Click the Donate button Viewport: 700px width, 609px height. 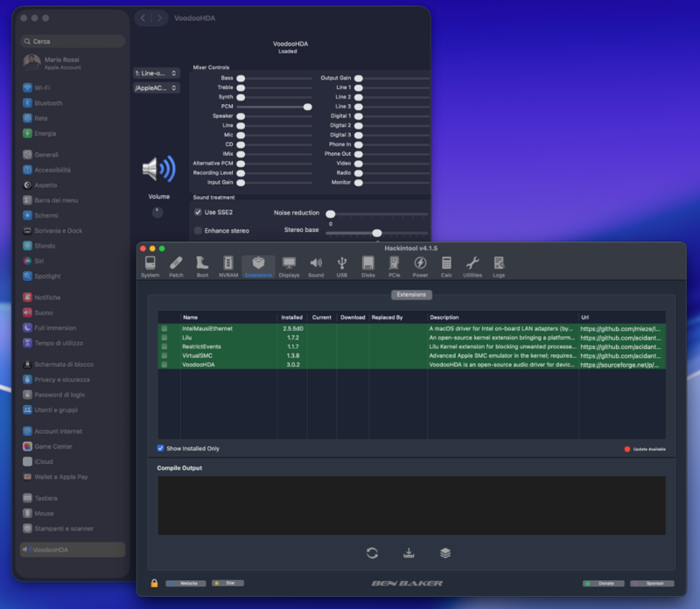tap(603, 584)
